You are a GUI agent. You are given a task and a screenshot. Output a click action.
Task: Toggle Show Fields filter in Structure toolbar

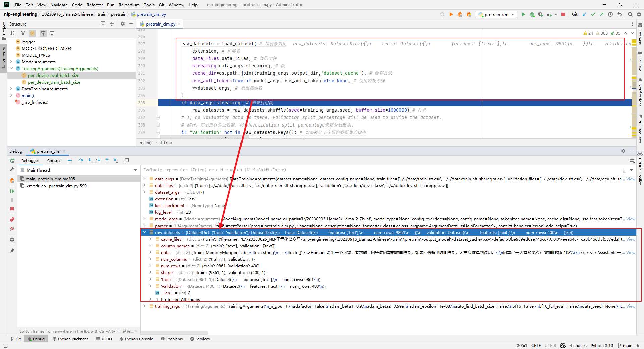click(x=32, y=33)
